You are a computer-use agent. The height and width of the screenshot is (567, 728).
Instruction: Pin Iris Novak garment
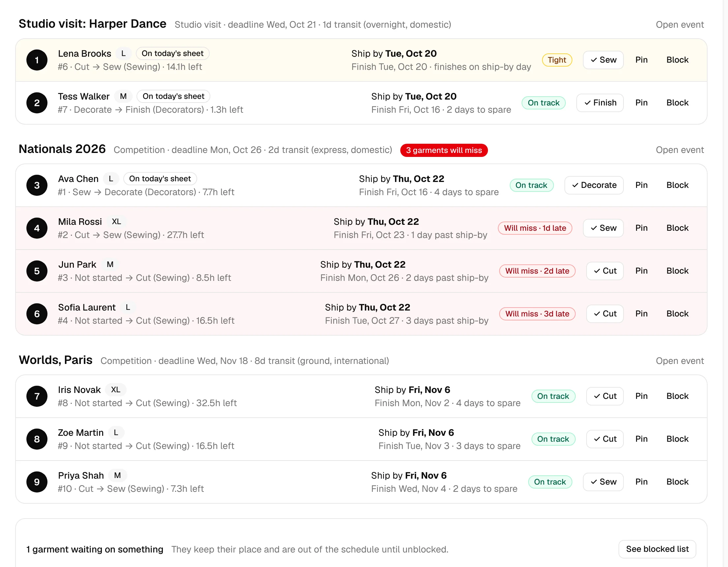click(x=641, y=396)
